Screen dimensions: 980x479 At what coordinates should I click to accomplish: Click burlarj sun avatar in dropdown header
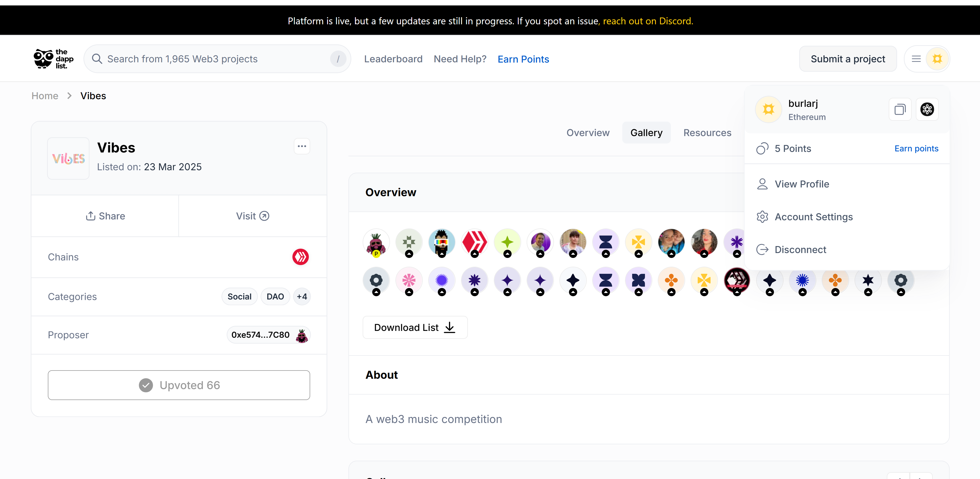tap(768, 110)
